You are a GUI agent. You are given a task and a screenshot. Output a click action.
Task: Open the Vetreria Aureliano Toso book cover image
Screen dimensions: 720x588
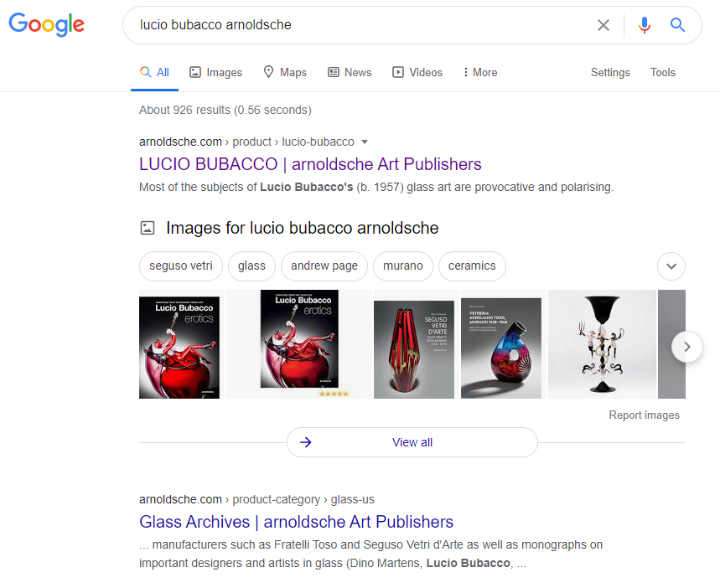click(501, 348)
